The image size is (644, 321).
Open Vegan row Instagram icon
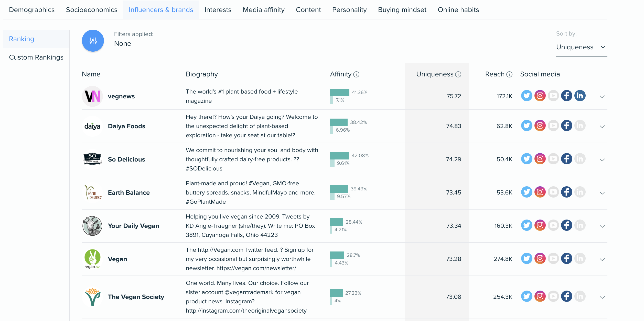coord(540,259)
